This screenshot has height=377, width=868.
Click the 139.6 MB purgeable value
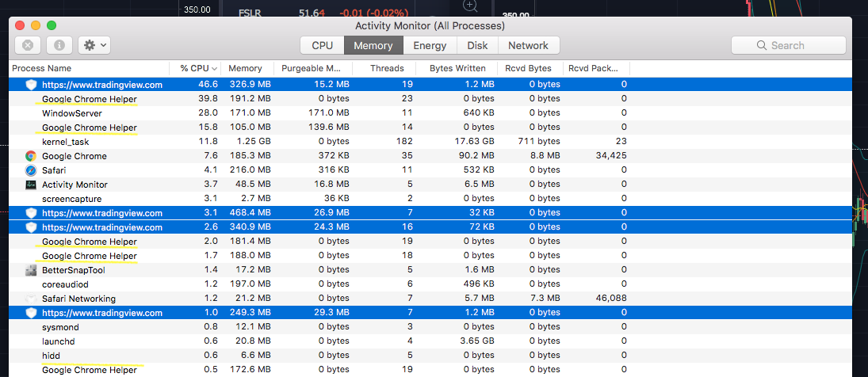pos(327,128)
